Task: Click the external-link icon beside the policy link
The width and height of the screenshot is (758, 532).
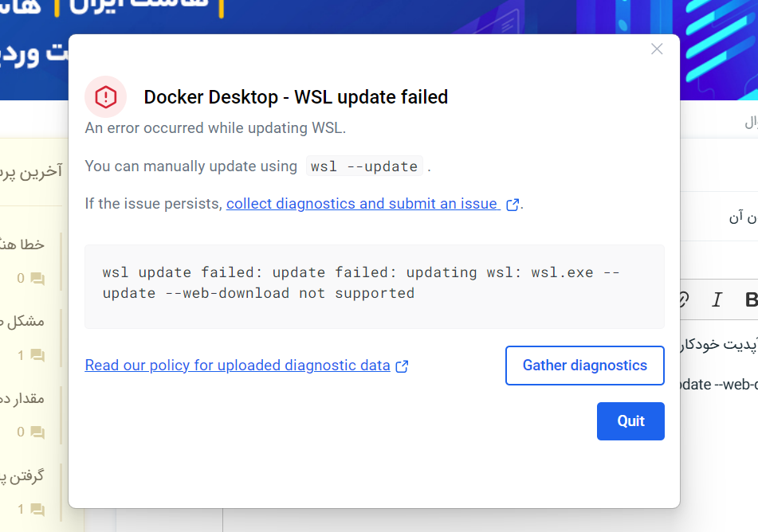Action: (x=402, y=366)
